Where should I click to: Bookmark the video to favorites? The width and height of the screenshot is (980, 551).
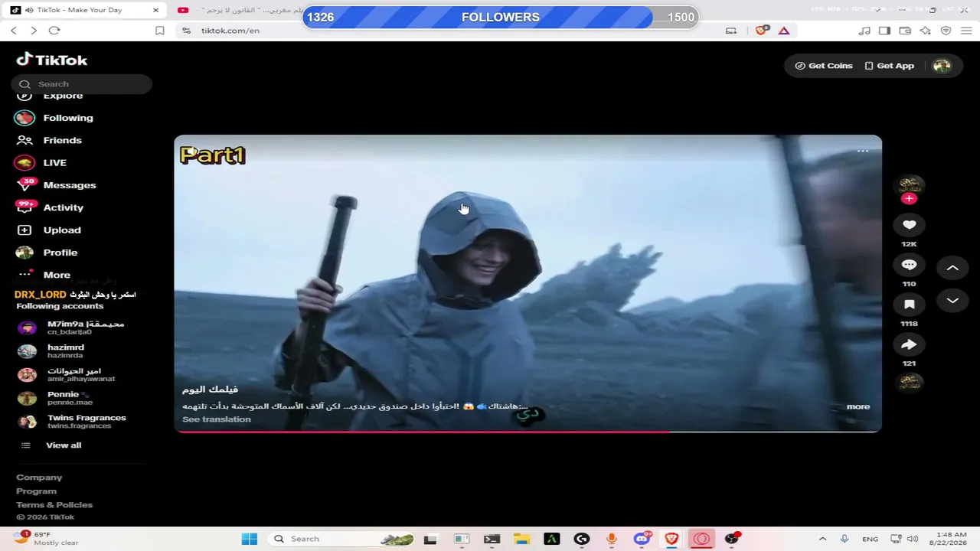tap(909, 305)
